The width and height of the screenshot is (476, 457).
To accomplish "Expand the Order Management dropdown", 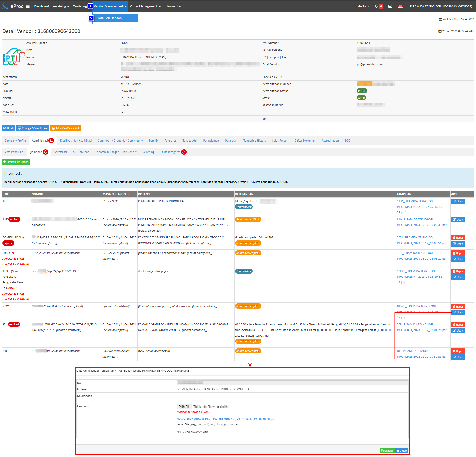I will [x=145, y=6].
